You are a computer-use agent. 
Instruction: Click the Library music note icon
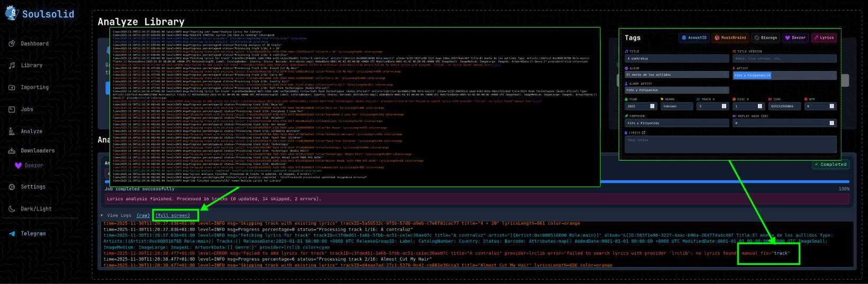pos(12,65)
